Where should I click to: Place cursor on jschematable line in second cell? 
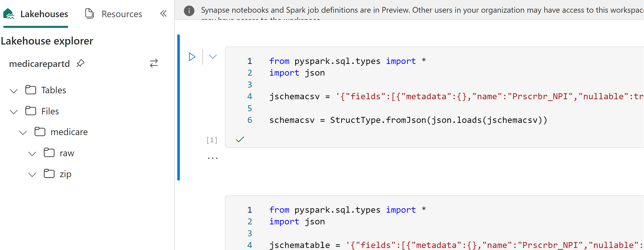click(456, 245)
